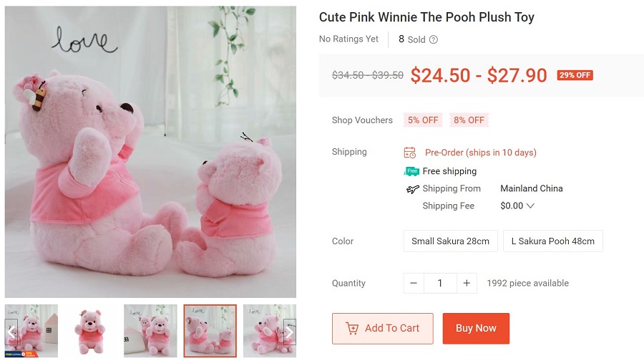
Task: Claim the 5% OFF shop voucher
Action: (x=423, y=120)
